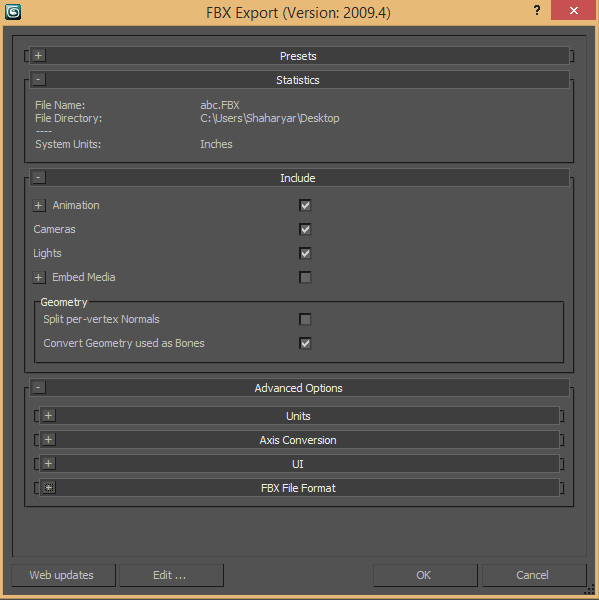The height and width of the screenshot is (600, 599).
Task: Click the UI rollout title text
Action: click(298, 464)
